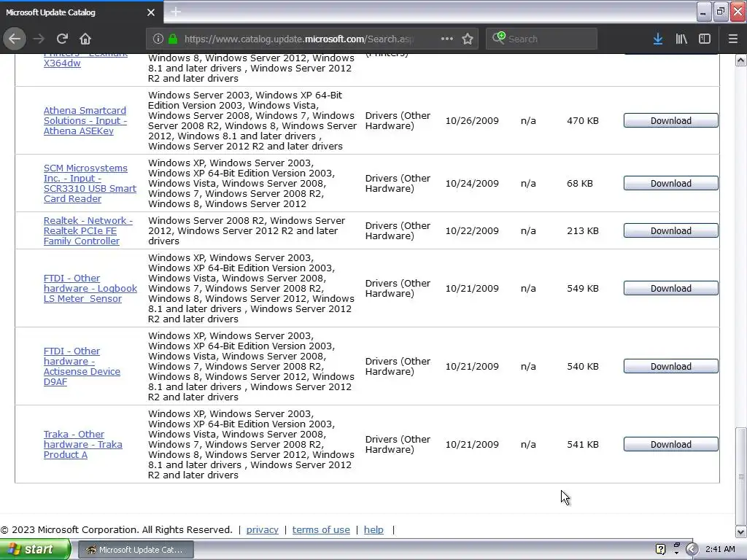Open the privacy footer link
The image size is (747, 560).
[x=262, y=529]
